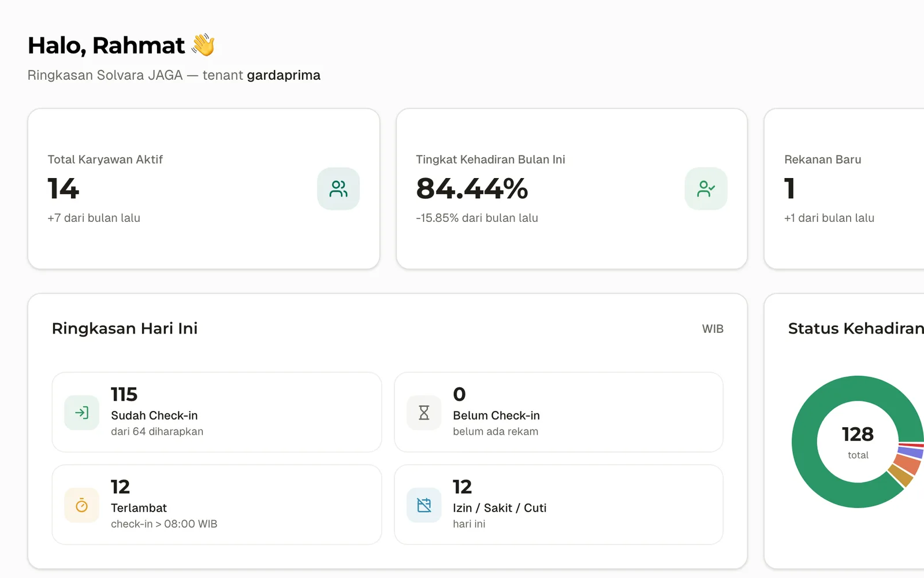Click the orange segment of the attendance donut
This screenshot has width=924, height=578.
pyautogui.click(x=908, y=465)
